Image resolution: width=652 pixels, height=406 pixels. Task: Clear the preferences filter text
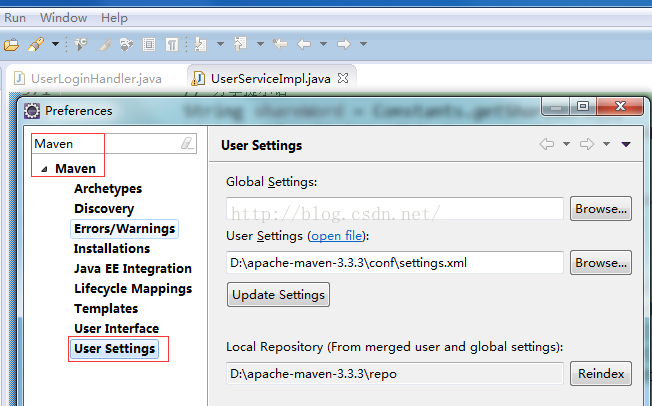pos(188,144)
